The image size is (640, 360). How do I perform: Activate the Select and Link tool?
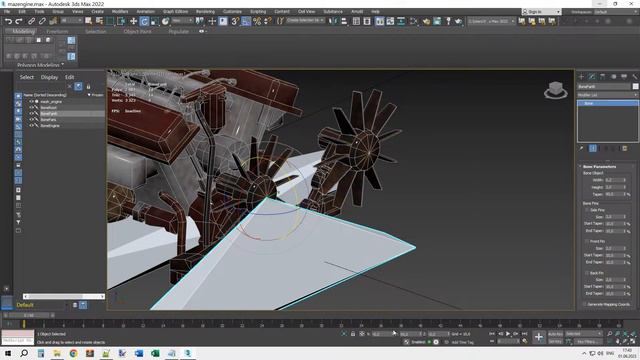[x=31, y=21]
